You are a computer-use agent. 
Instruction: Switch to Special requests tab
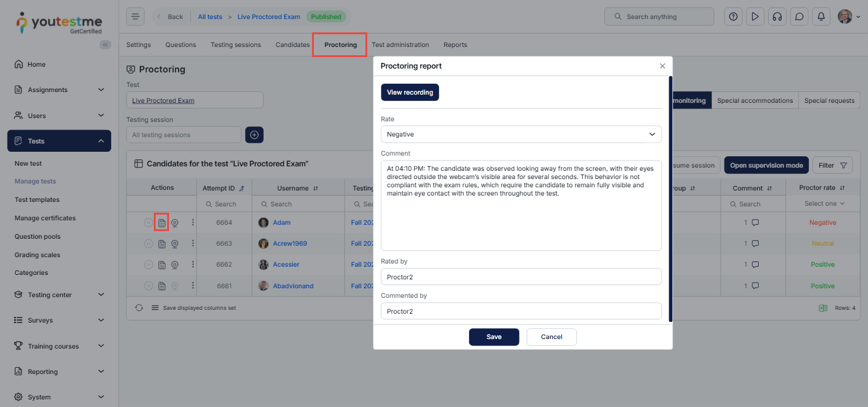coord(829,100)
